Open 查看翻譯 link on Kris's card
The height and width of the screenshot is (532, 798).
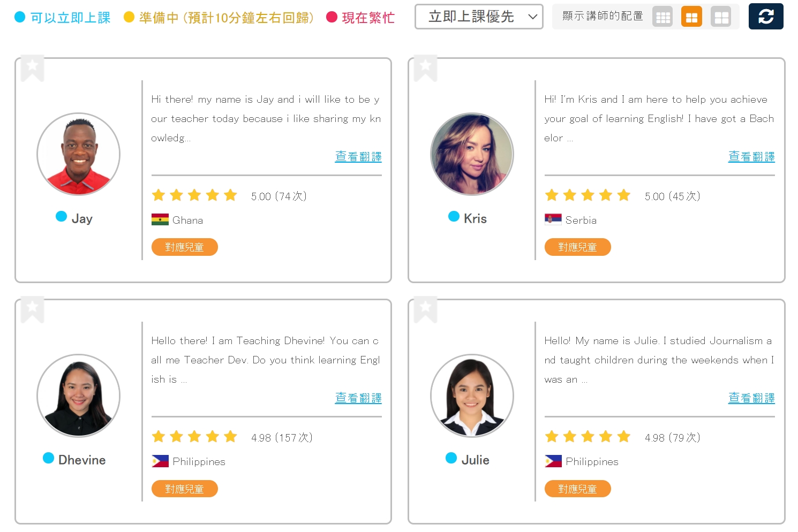(x=751, y=157)
